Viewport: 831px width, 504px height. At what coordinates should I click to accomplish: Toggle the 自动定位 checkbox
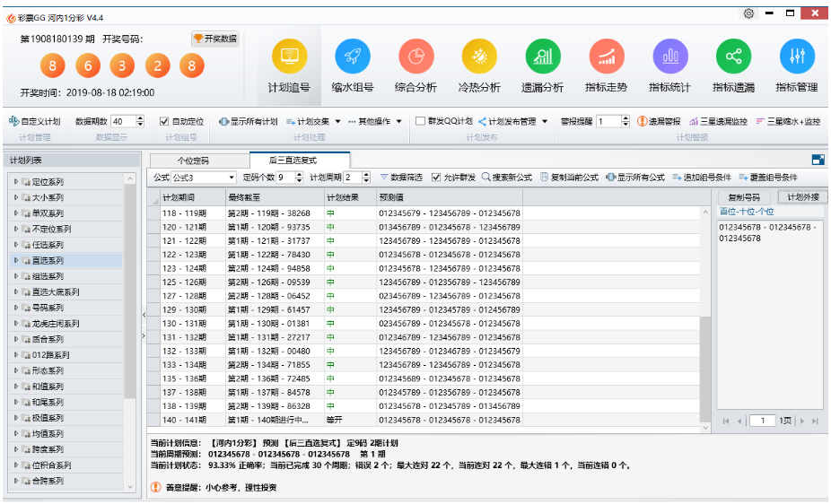click(164, 121)
